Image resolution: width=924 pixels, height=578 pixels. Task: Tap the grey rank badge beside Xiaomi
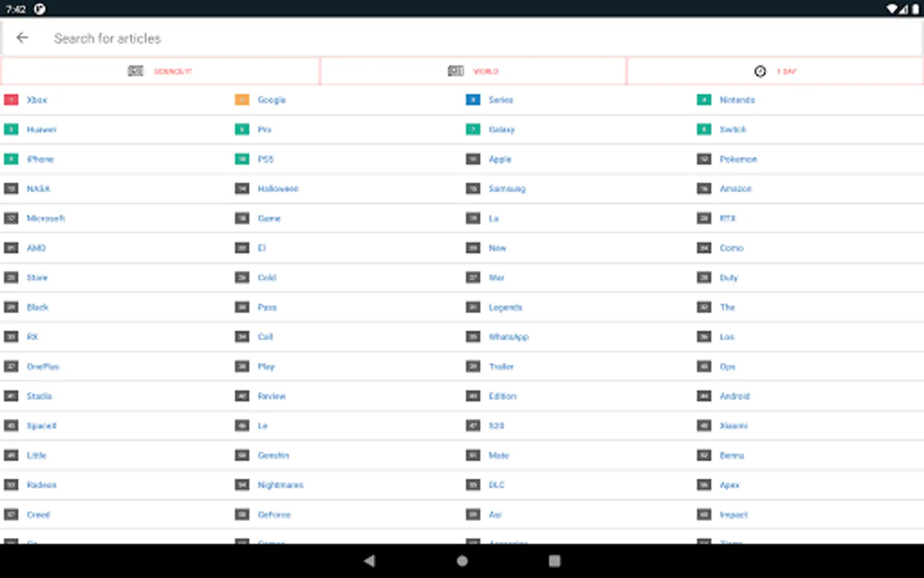tap(704, 425)
